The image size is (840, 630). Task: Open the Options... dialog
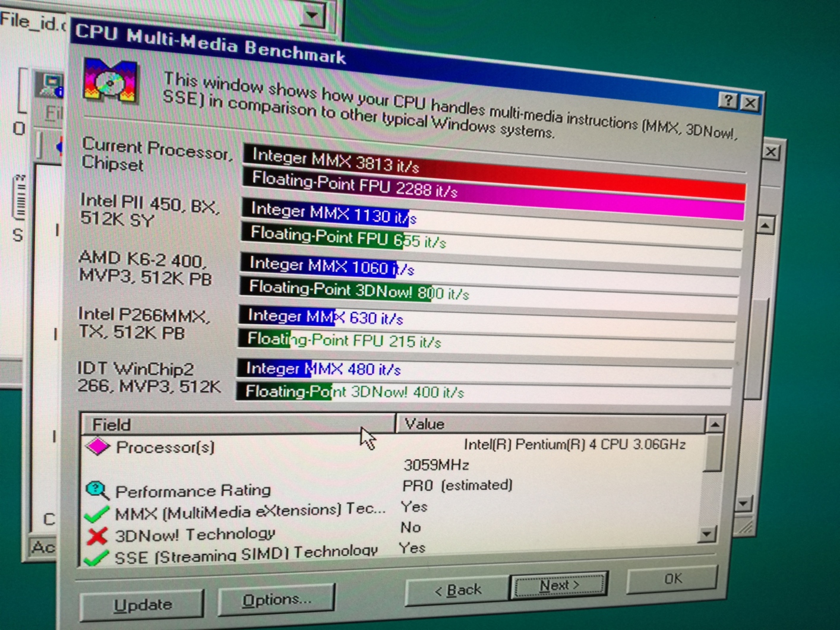(276, 600)
